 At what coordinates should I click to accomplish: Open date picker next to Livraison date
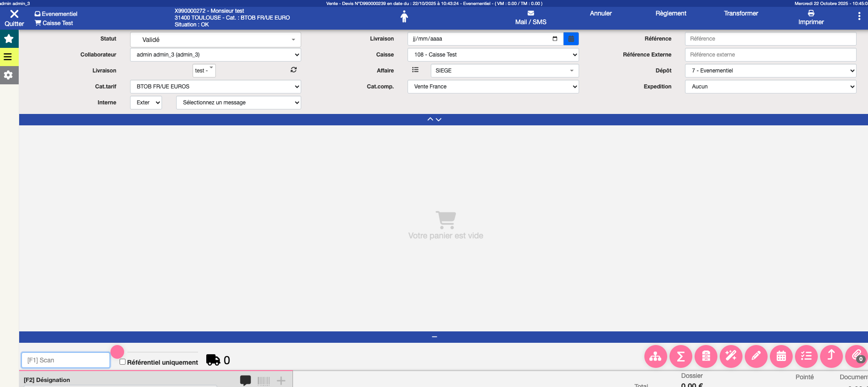pyautogui.click(x=570, y=39)
